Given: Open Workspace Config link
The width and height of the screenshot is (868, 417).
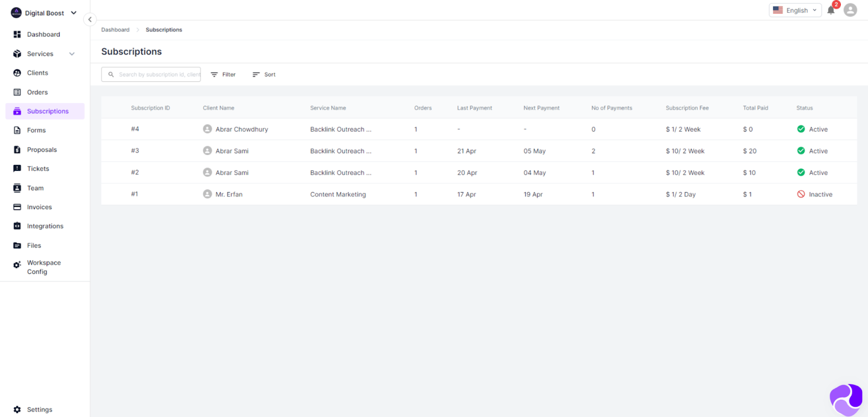Looking at the screenshot, I should (x=44, y=267).
